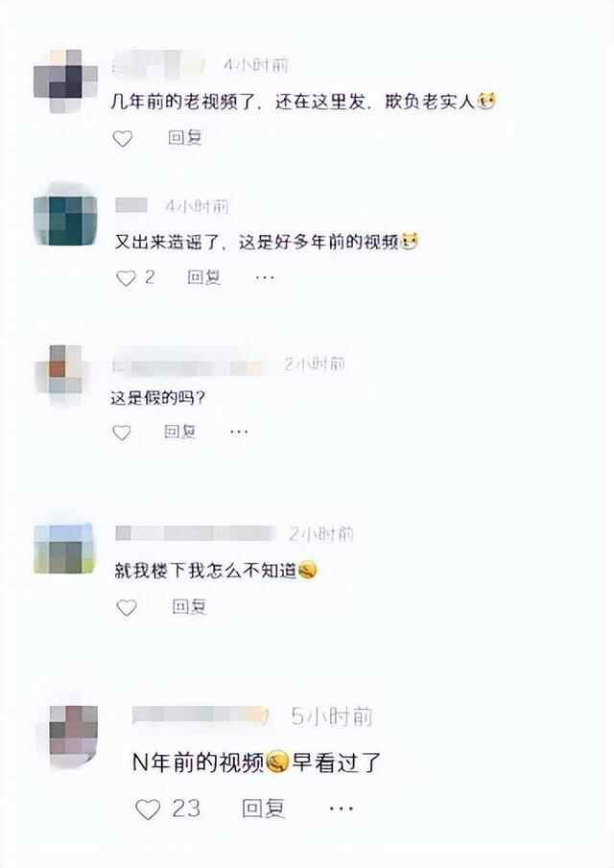Like the 就我楼下我怎么不知道 comment
This screenshot has width=614, height=868.
point(127,608)
